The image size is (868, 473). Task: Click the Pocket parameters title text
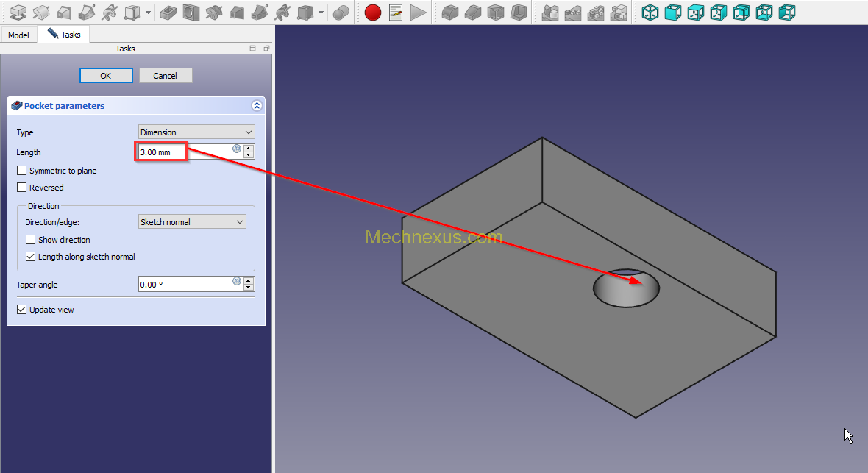64,106
